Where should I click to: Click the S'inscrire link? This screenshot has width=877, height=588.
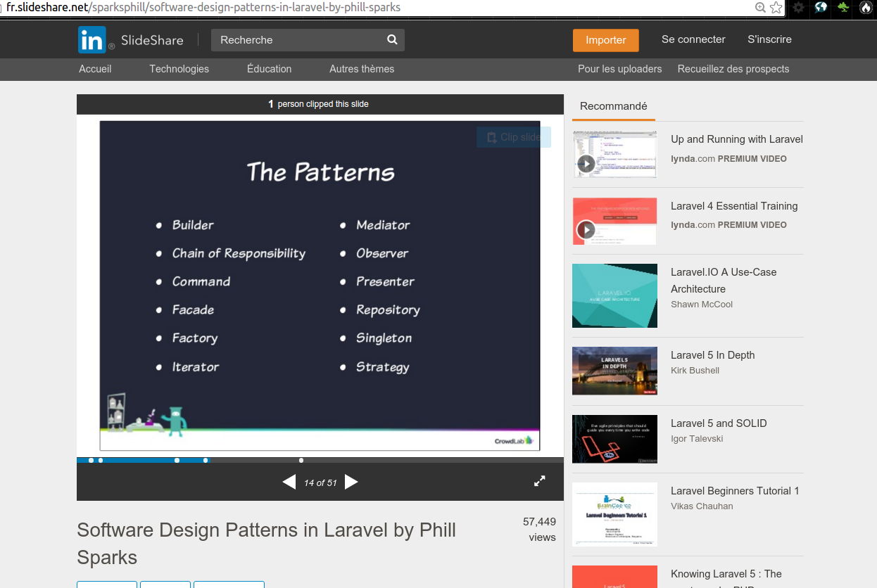pos(769,39)
